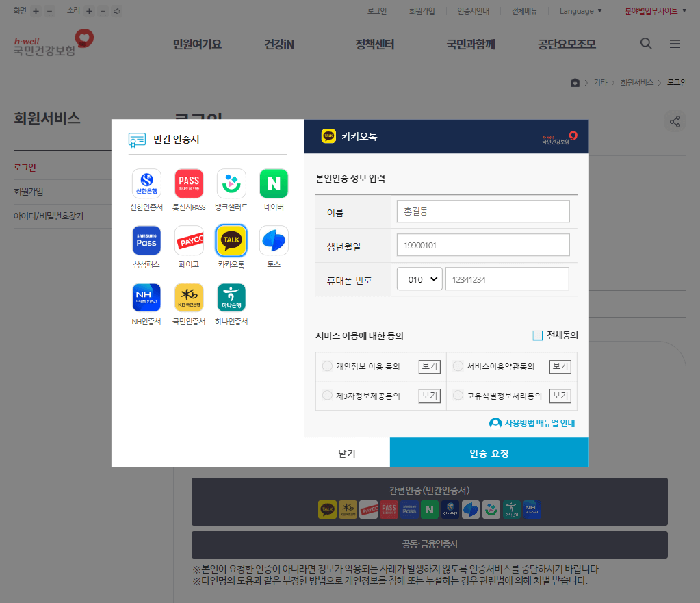Open the Language dropdown
The width and height of the screenshot is (700, 603).
(581, 11)
